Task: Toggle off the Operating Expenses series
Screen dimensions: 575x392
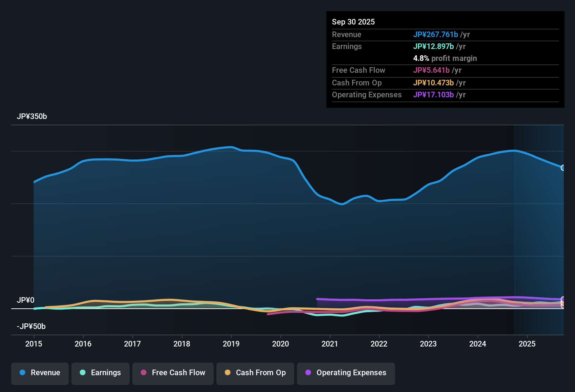Action: 346,373
